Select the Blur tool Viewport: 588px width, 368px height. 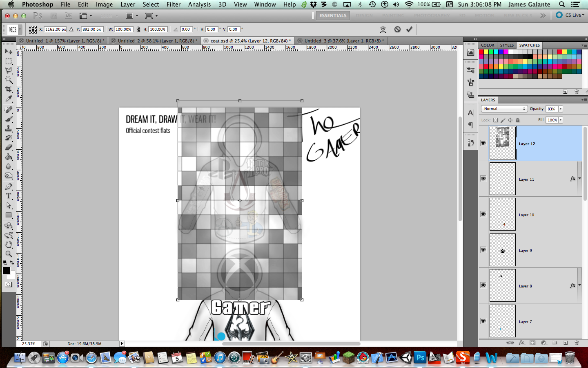9,166
